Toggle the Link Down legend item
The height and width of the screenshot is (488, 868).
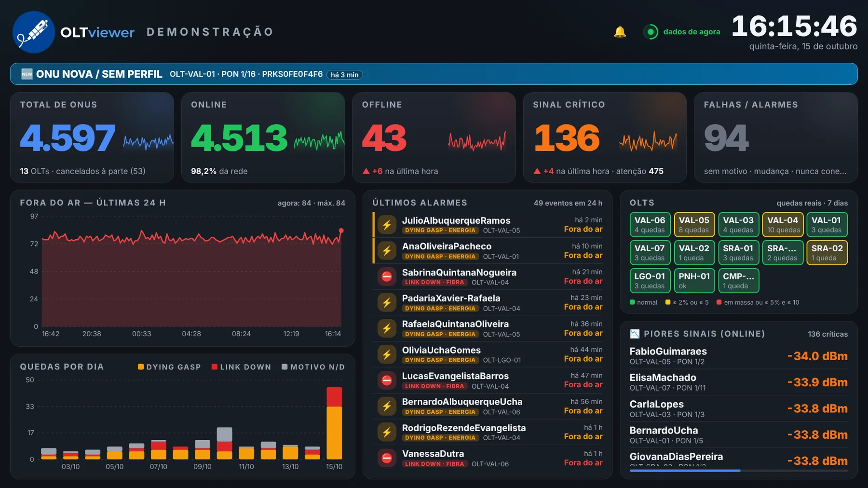click(x=241, y=367)
